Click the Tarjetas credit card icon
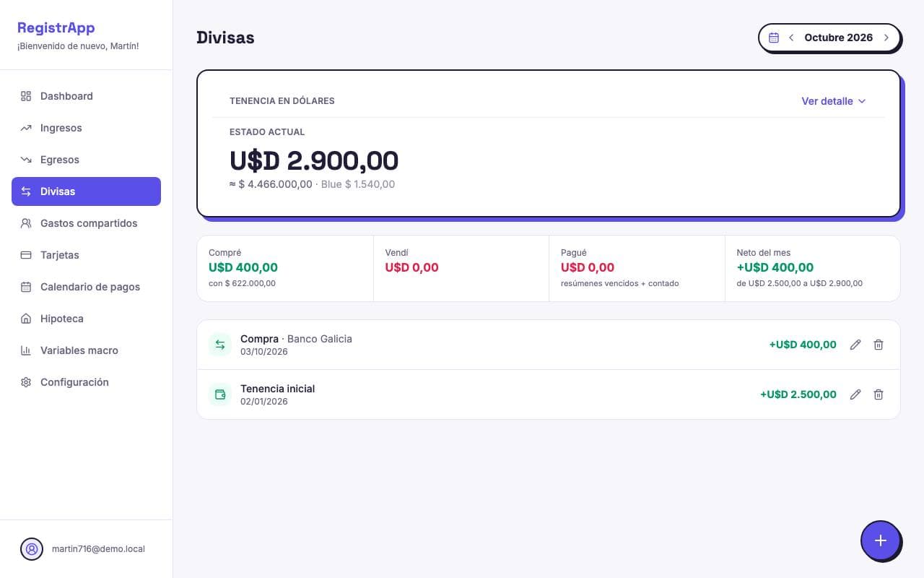This screenshot has width=924, height=578. point(26,255)
